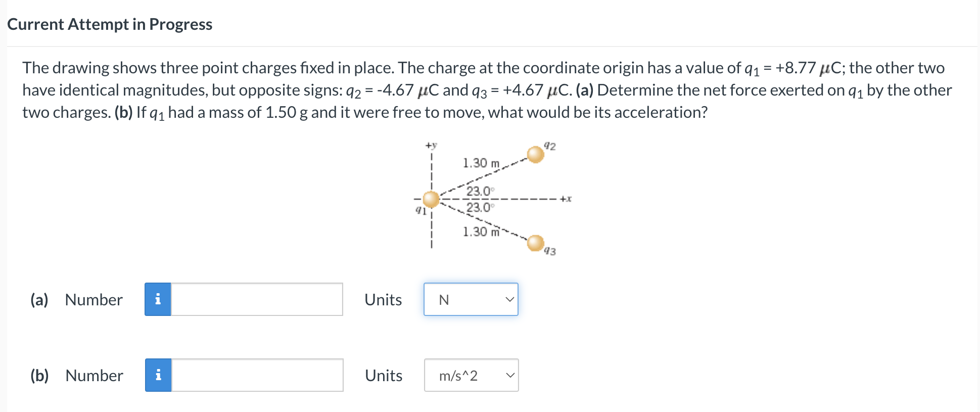The height and width of the screenshot is (412, 980).
Task: Select the Number answer field for part (a)
Action: click(x=257, y=299)
